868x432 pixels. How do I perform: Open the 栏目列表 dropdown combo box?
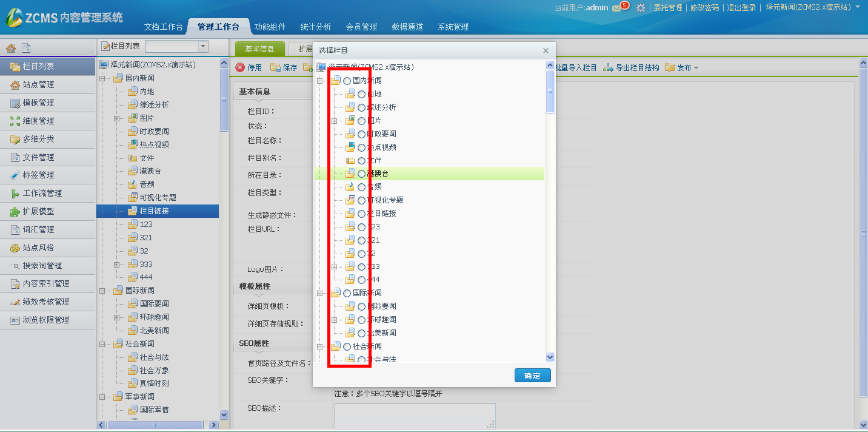tap(202, 46)
